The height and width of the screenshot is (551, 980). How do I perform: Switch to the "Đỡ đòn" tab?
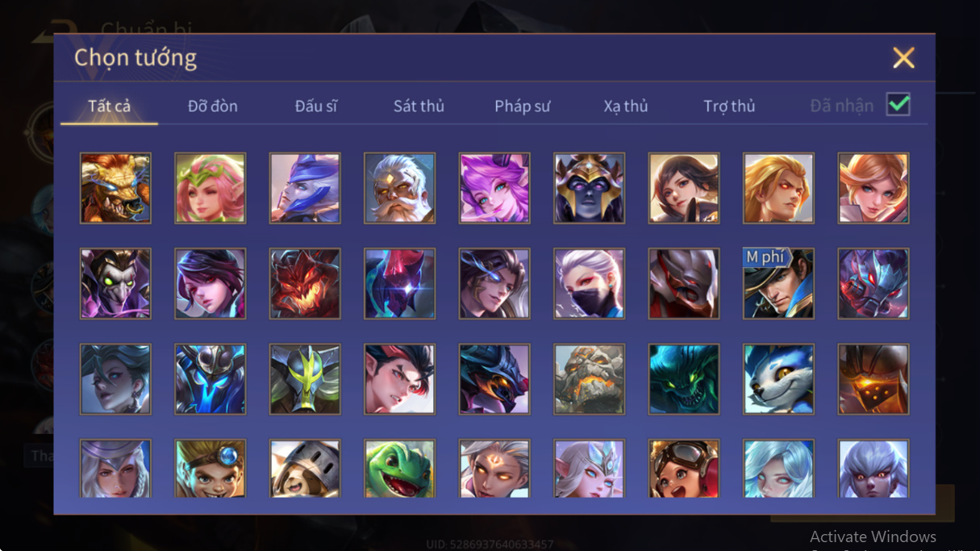[x=213, y=106]
